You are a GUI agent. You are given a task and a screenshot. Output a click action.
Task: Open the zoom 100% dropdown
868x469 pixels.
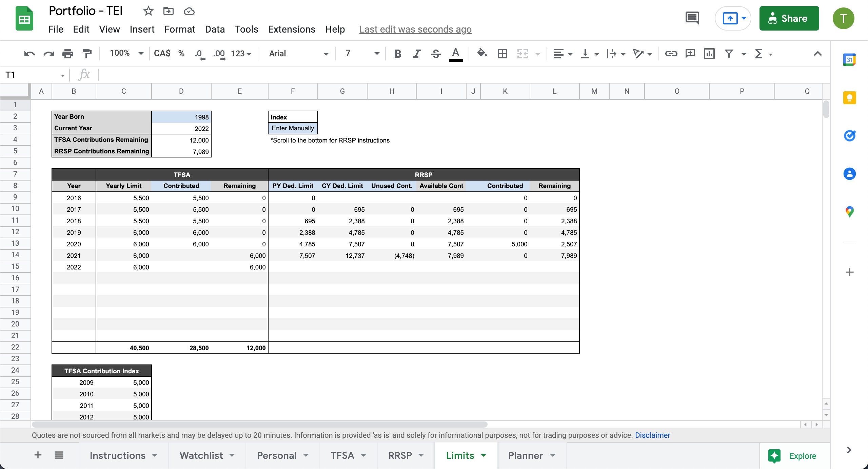(126, 53)
